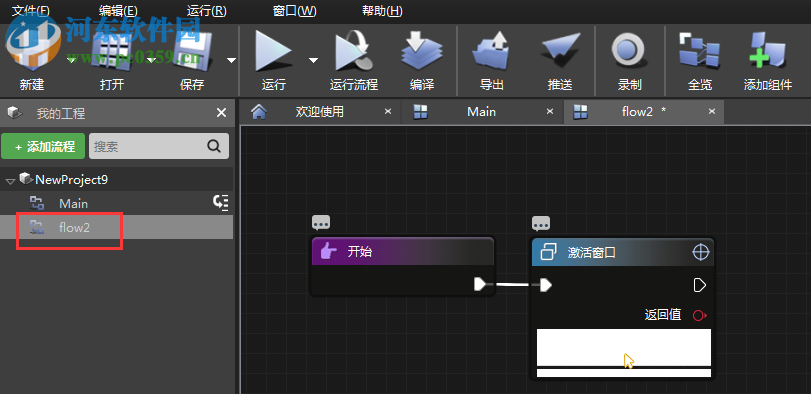The image size is (811, 394).
Task: Click the large white input box in 激活窗口
Action: tap(624, 347)
